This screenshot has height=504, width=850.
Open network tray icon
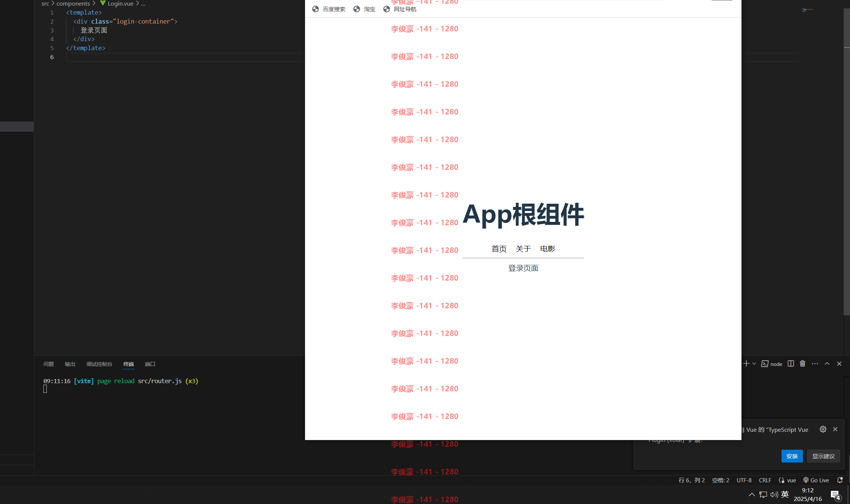[x=763, y=495]
